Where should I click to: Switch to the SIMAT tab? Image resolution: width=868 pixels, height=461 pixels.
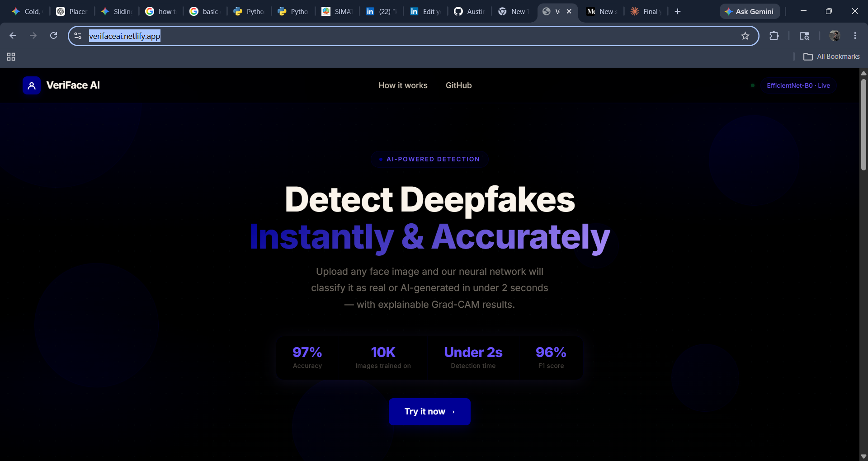click(337, 11)
